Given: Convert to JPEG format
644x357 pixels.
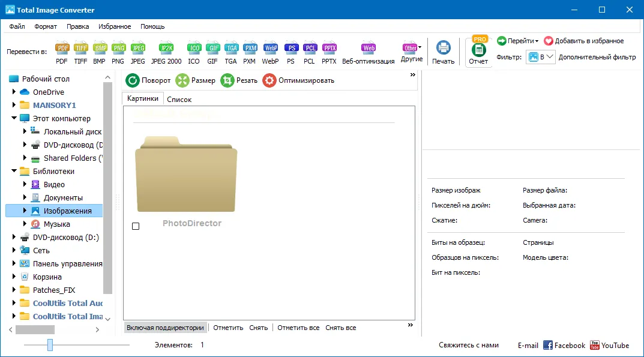Looking at the screenshot, I should [x=137, y=53].
